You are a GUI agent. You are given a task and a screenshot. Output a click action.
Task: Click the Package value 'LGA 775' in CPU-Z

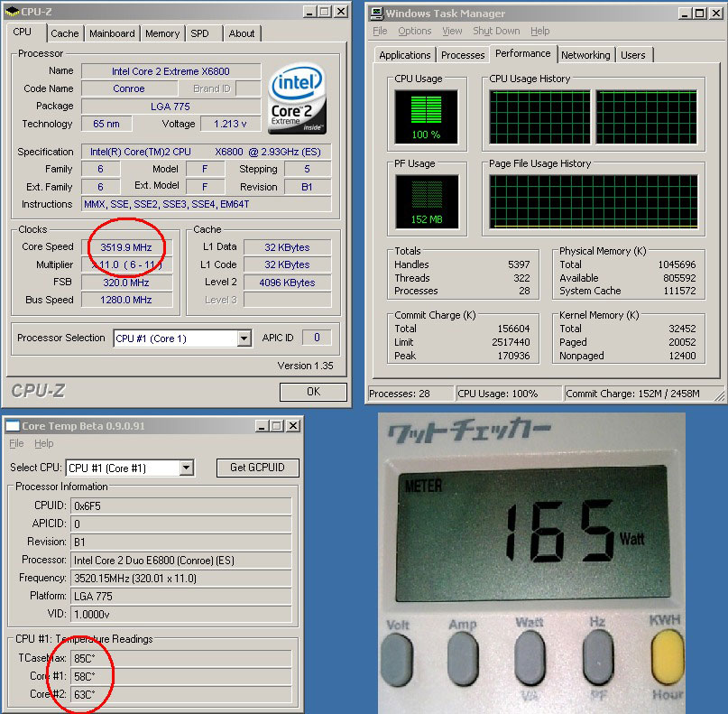click(x=170, y=107)
